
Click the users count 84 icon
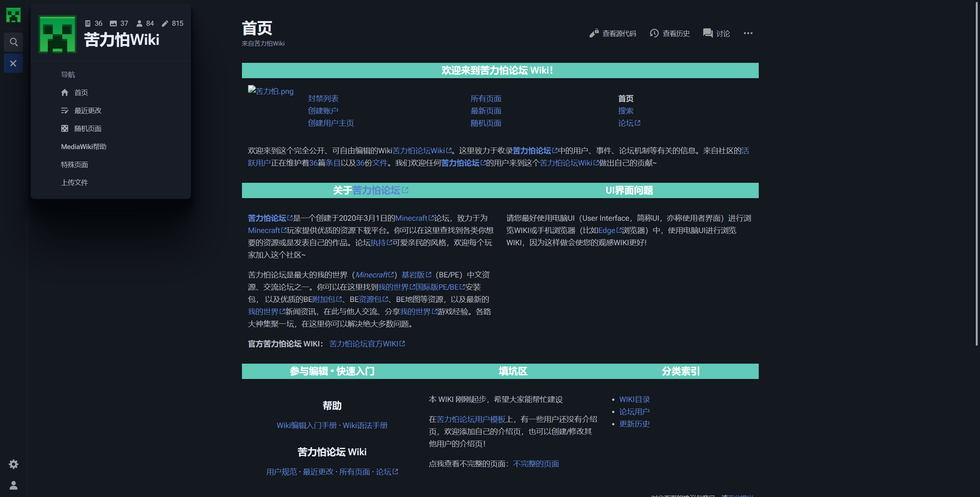(x=139, y=23)
